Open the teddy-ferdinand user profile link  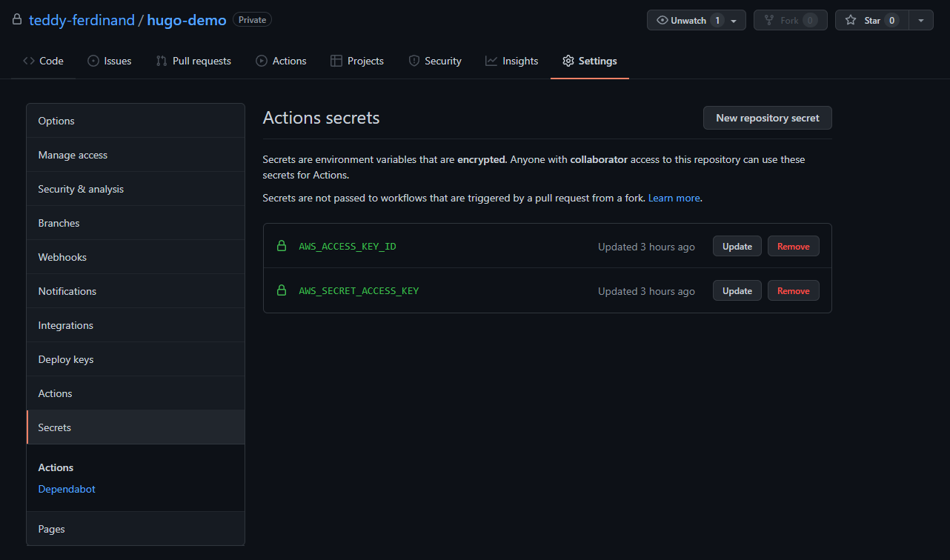click(82, 20)
